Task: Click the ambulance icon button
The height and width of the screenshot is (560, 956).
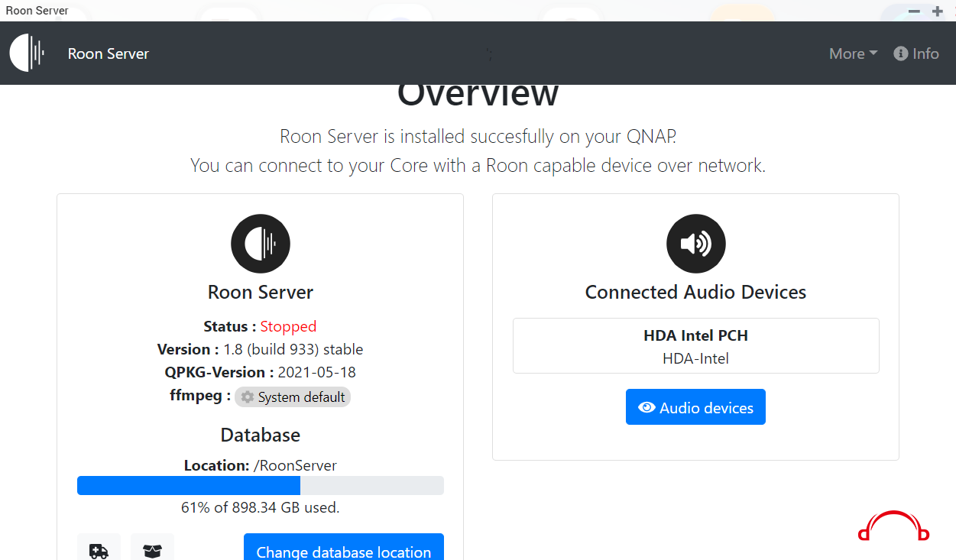Action: click(x=99, y=549)
